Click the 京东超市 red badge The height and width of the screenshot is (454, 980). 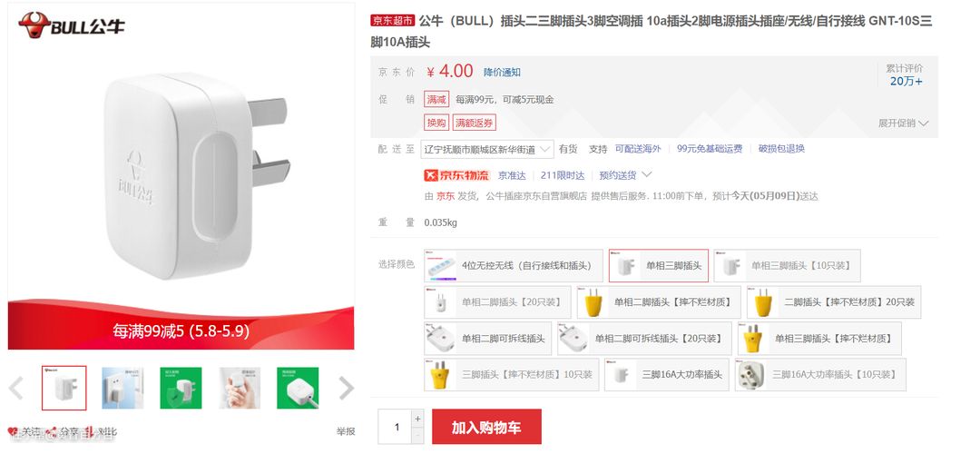393,21
